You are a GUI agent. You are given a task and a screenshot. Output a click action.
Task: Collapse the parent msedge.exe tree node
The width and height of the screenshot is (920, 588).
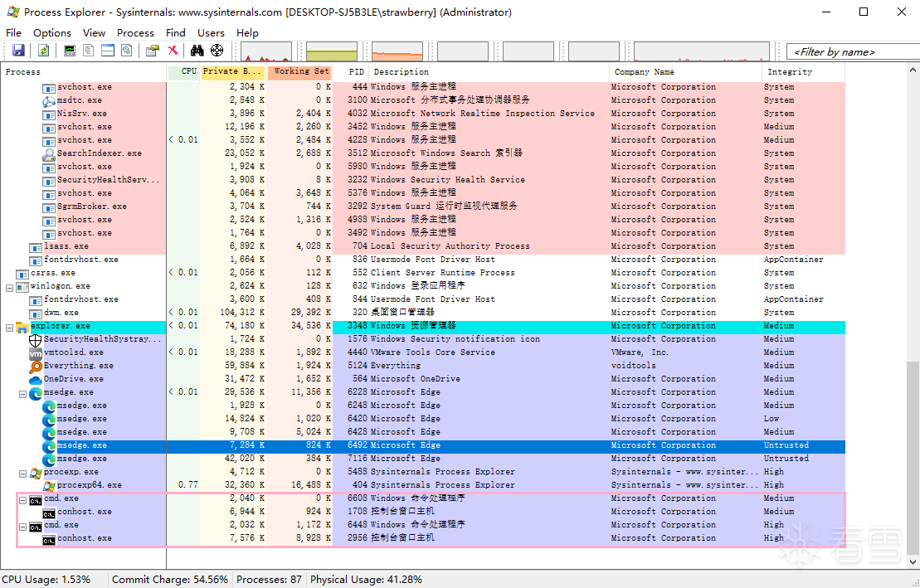tap(22, 394)
